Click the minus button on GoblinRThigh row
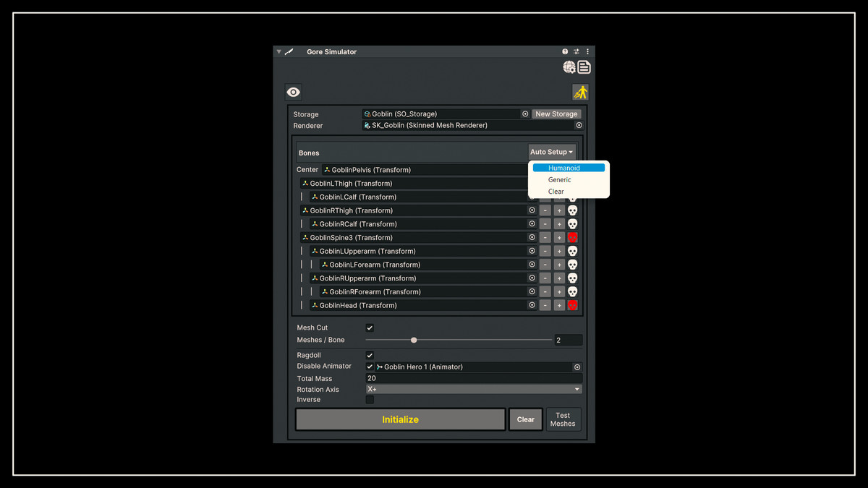Screen dimensions: 868x488 (x=545, y=210)
